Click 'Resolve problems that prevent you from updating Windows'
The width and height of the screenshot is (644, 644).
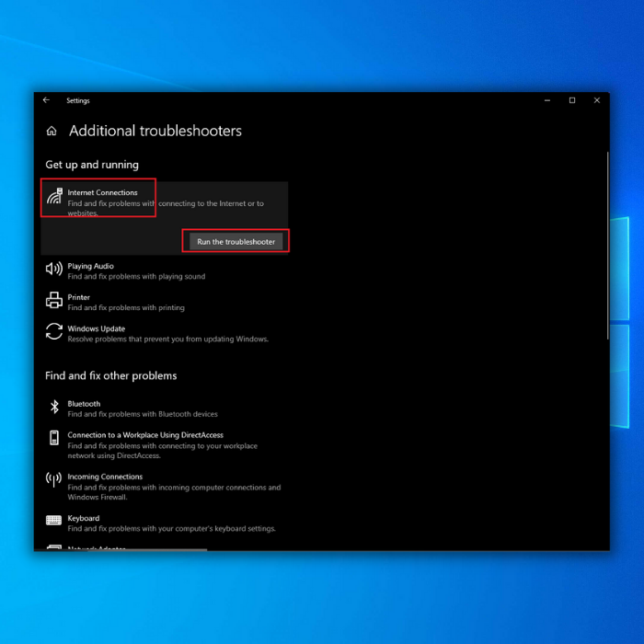click(168, 339)
